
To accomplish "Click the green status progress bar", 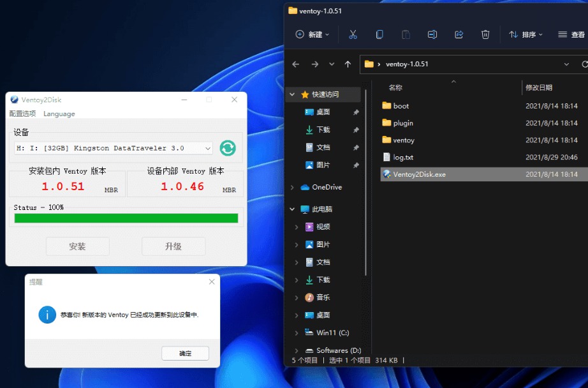I will [126, 218].
